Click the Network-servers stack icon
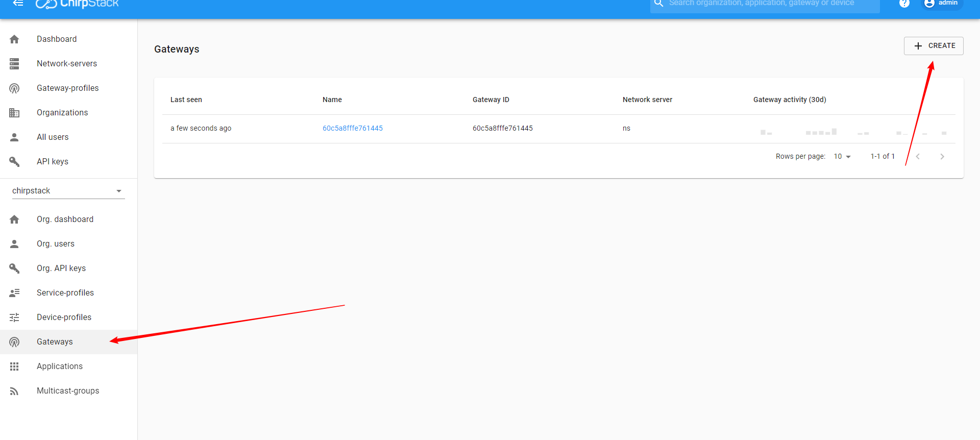This screenshot has height=440, width=980. (x=14, y=64)
